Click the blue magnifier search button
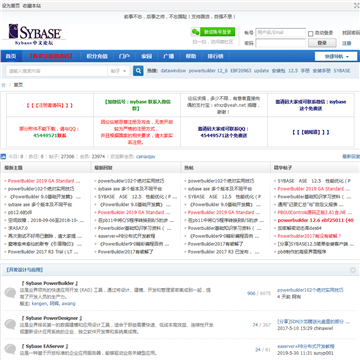Image resolution: width=360 pixels, height=360 pixels. [x=138, y=71]
